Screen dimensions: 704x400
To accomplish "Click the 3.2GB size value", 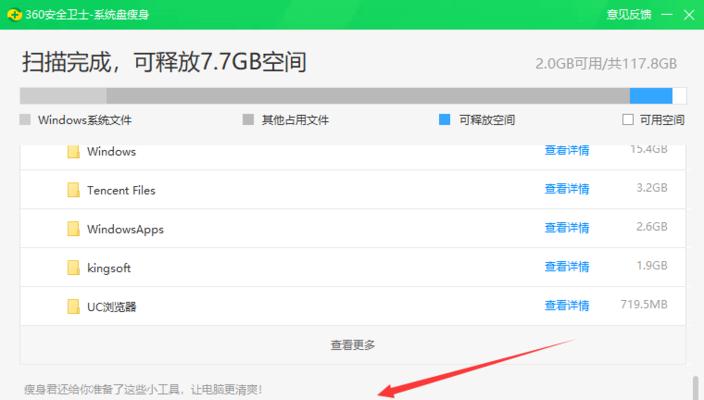I will (x=652, y=188).
